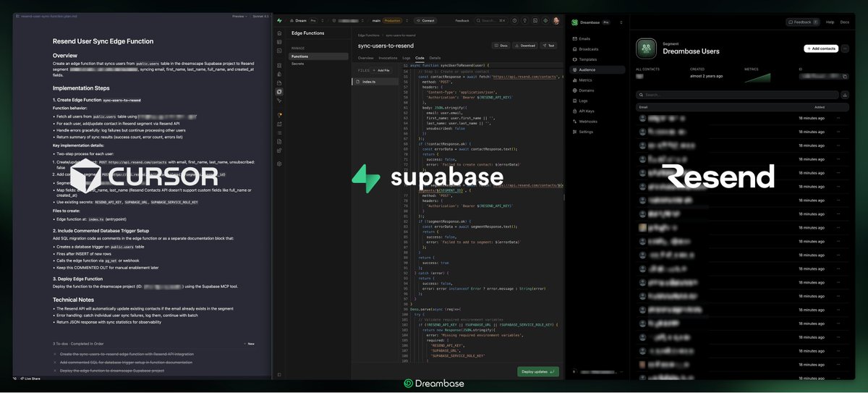The image size is (868, 393).
Task: Select Audience in Resend sidebar
Action: [597, 69]
